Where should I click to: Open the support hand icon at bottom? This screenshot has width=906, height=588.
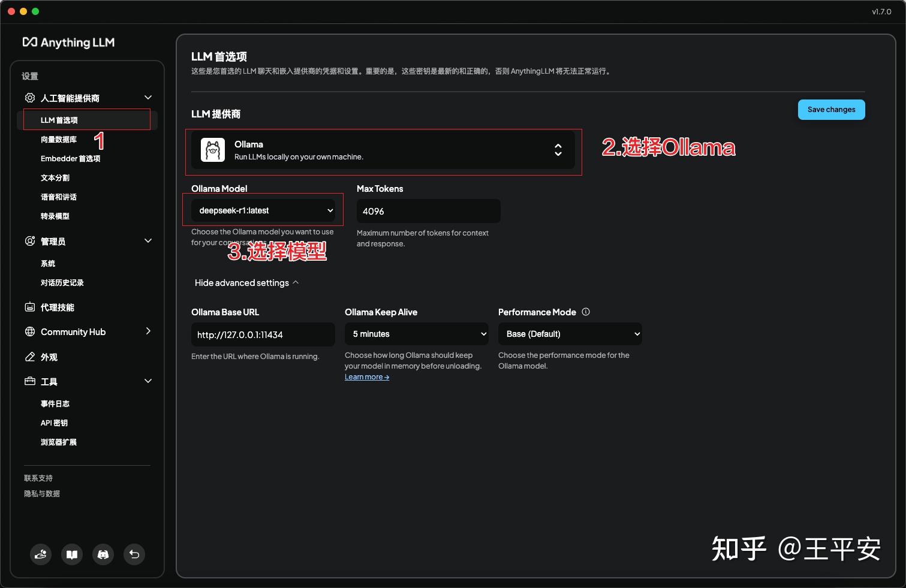coord(41,554)
